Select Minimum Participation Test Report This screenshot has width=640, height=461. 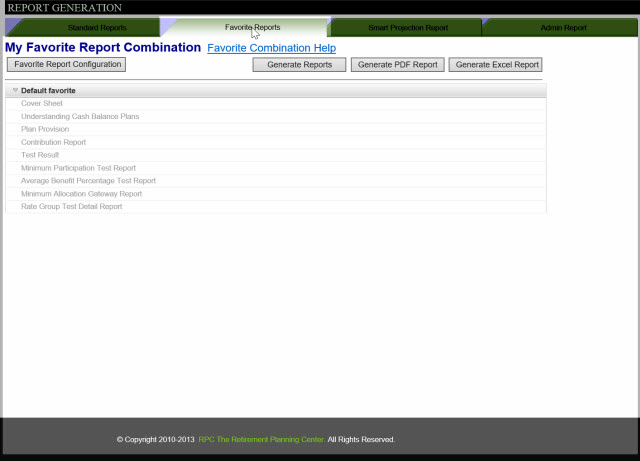point(78,168)
